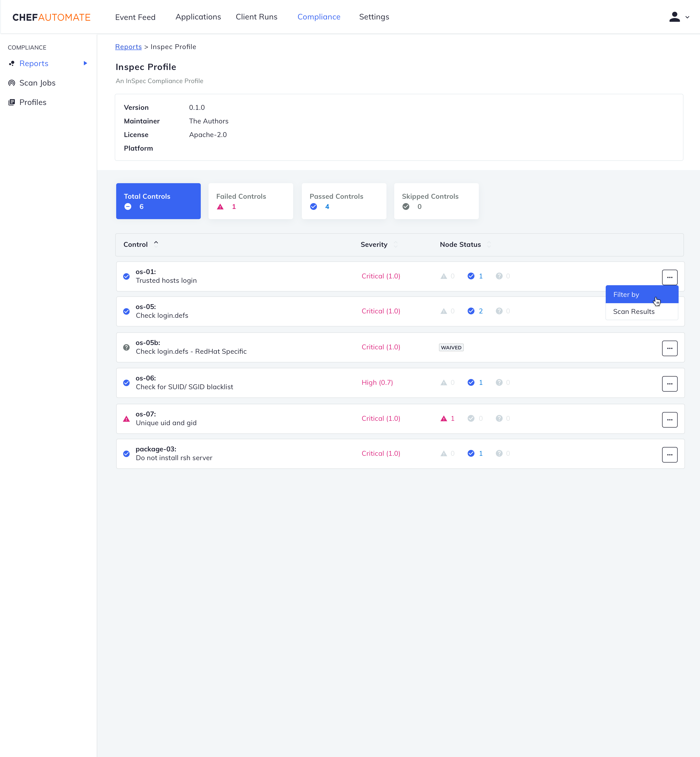The height and width of the screenshot is (757, 700).
Task: Click the Reports pie icon in sidebar
Action: (x=12, y=63)
